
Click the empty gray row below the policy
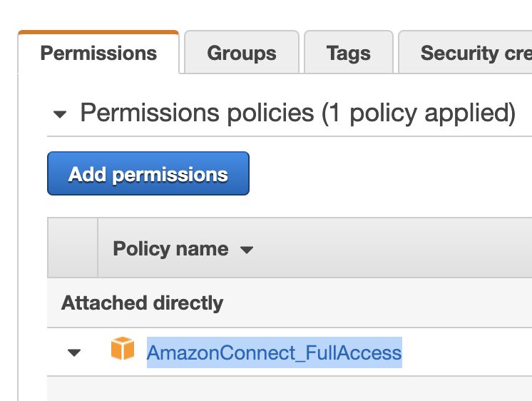pos(290,388)
